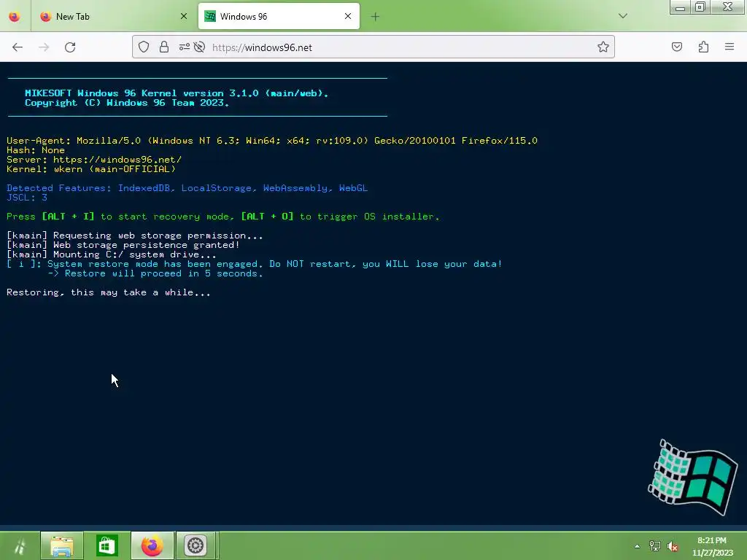The height and width of the screenshot is (560, 747).
Task: Open Firefox application hamburger menu
Action: [x=729, y=47]
